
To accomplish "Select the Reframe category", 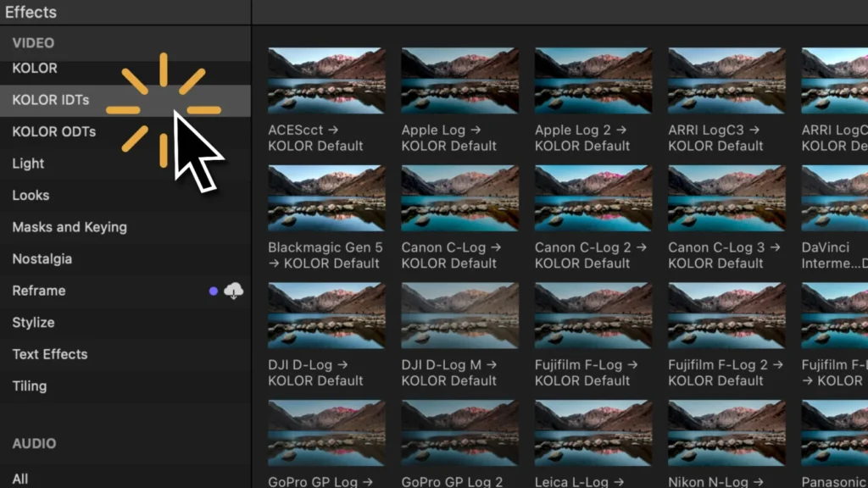I will (125, 291).
